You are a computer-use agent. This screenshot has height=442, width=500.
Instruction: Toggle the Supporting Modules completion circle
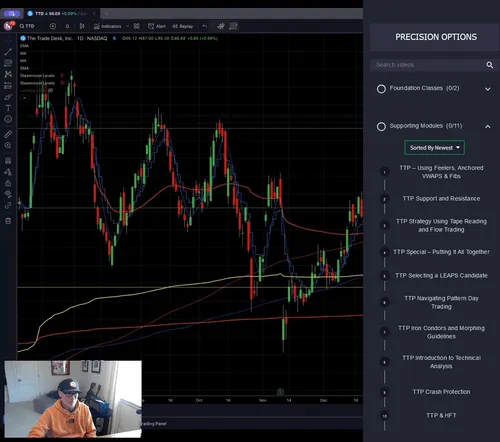pos(381,126)
